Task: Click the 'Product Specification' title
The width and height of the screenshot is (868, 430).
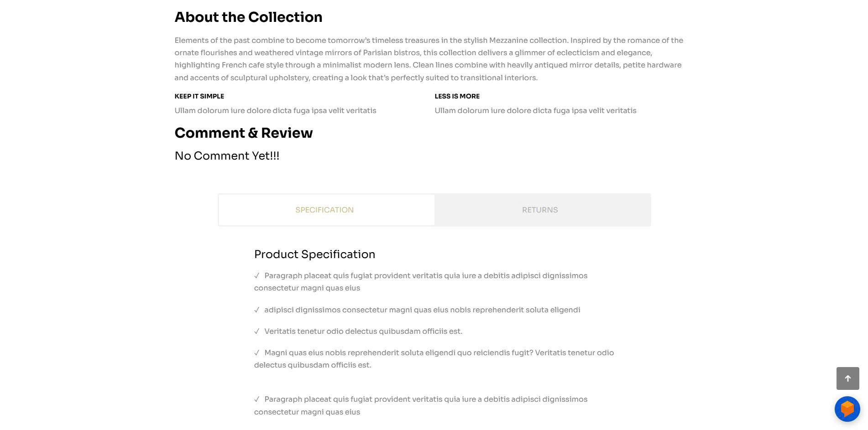Action: click(314, 254)
